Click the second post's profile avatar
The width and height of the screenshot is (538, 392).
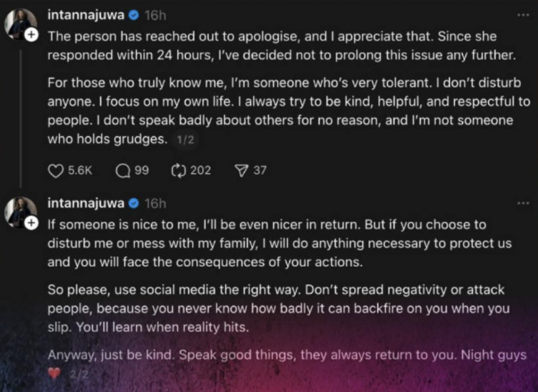[x=21, y=211]
